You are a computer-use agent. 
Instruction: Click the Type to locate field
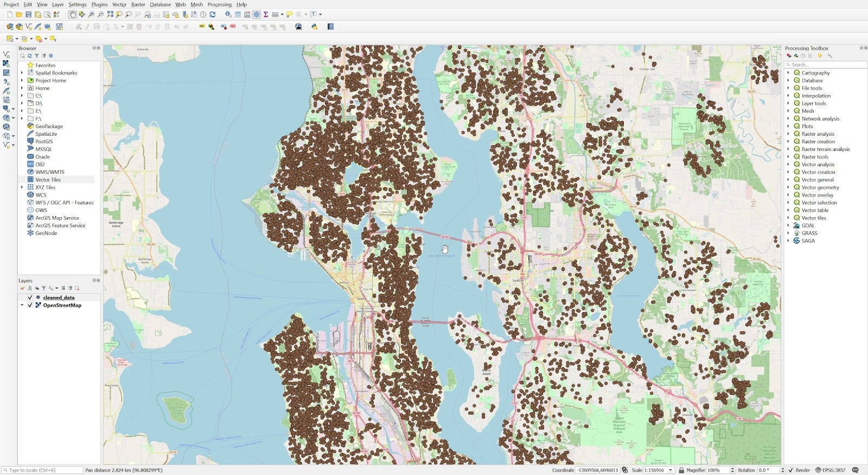tap(42, 470)
